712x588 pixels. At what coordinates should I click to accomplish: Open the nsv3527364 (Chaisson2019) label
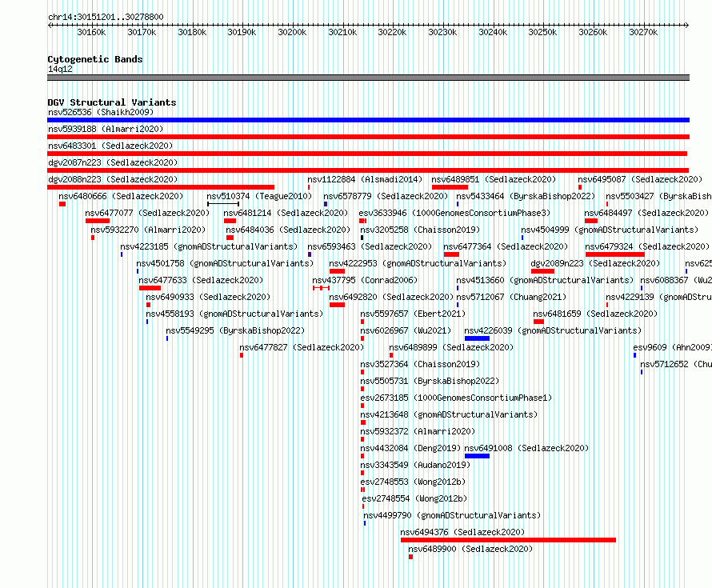420,364
